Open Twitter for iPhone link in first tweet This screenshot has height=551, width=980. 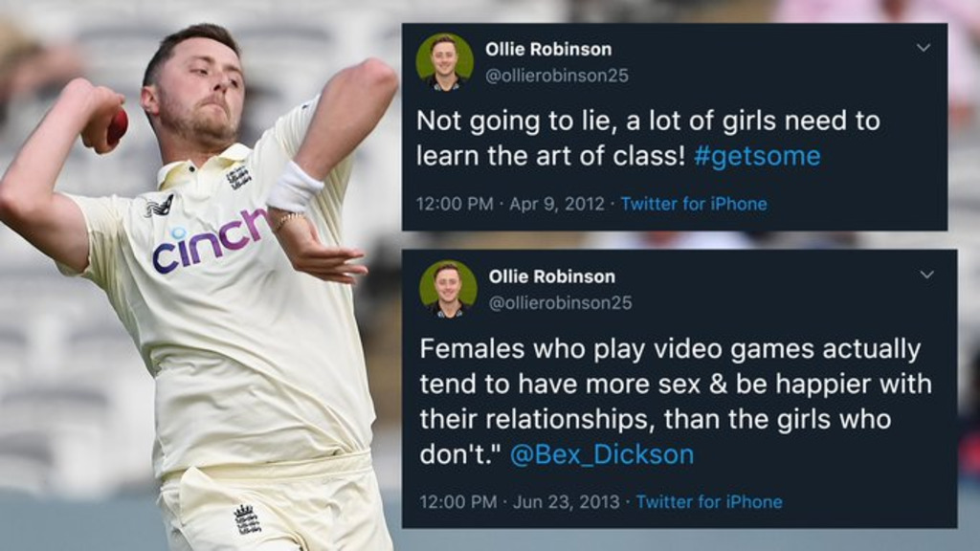694,204
